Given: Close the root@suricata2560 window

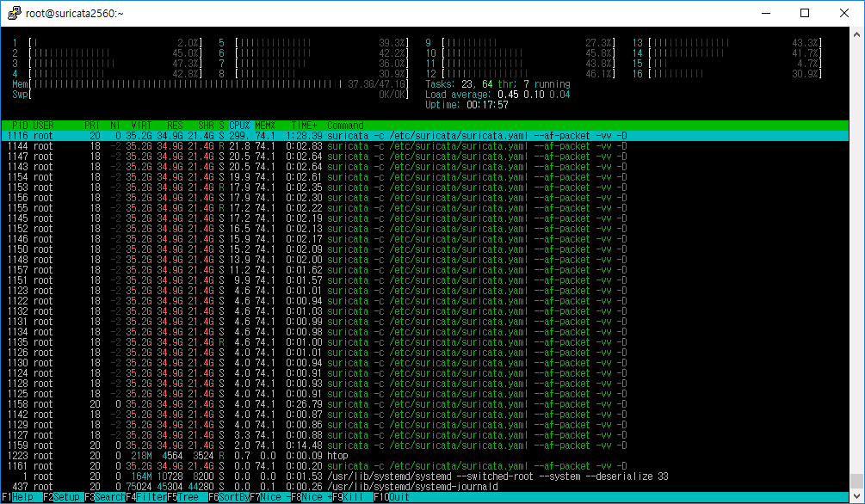Looking at the screenshot, I should point(844,13).
